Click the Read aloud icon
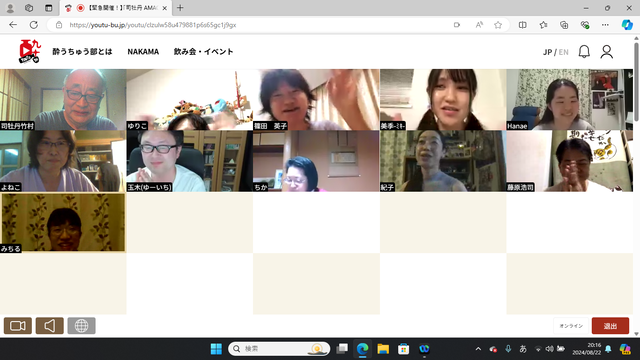This screenshot has height=360, width=640. [479, 25]
